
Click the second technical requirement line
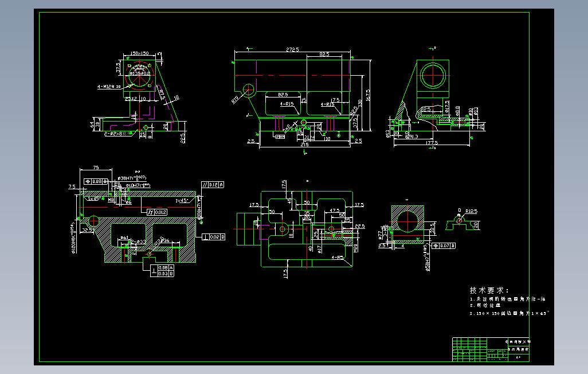(485, 306)
